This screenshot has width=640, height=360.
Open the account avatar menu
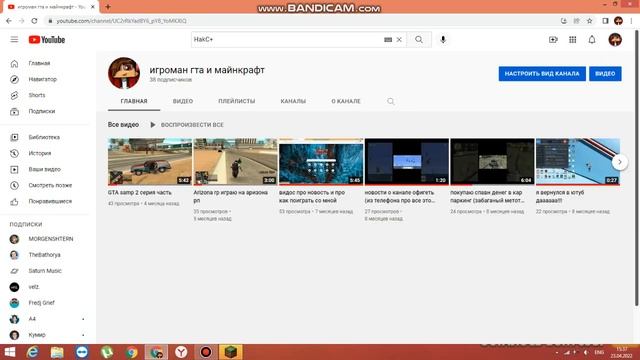pyautogui.click(x=615, y=40)
